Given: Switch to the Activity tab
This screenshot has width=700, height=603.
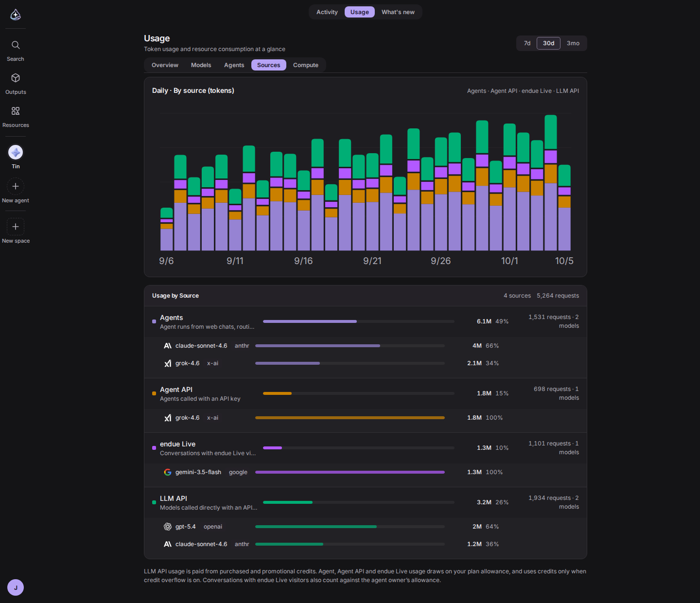Looking at the screenshot, I should coord(327,12).
